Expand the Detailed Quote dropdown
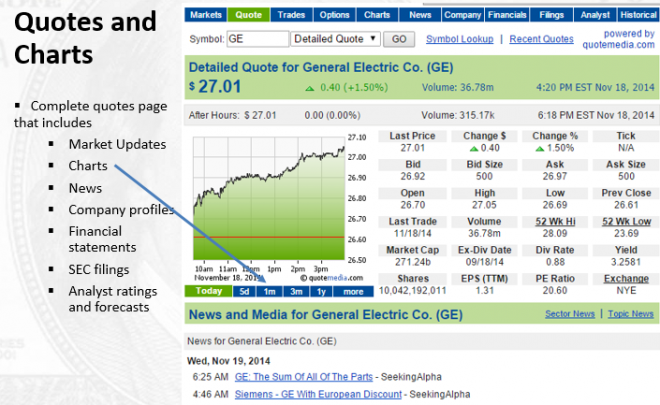 pos(335,39)
